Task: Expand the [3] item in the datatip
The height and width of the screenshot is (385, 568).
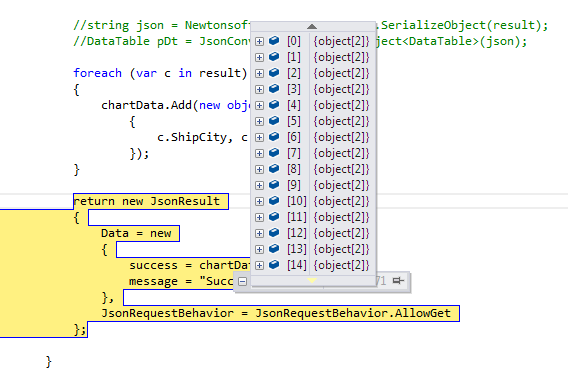Action: 259,89
